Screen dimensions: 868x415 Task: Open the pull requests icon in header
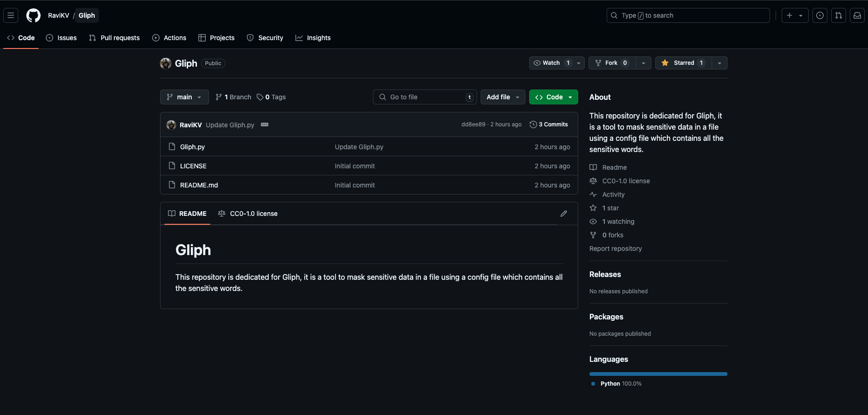tap(839, 15)
